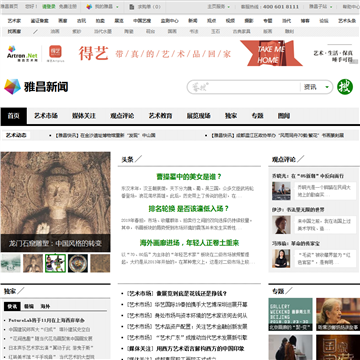
Task: Select 油画 in the gallery sub-navigation
Action: pos(55,32)
